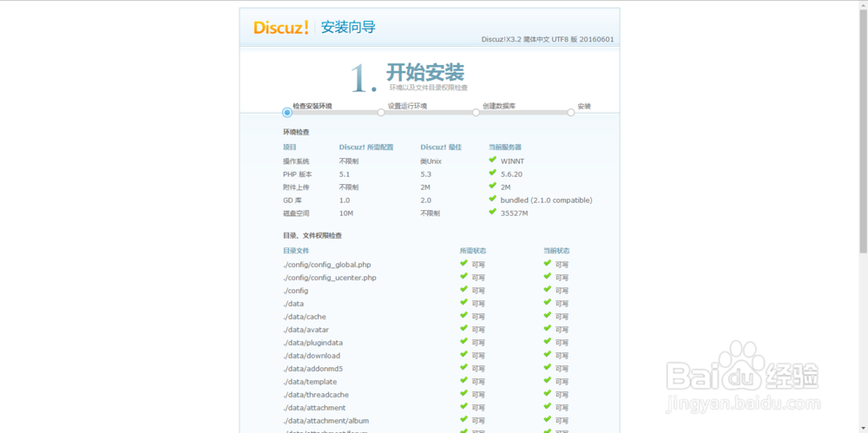Click 当前状态 check for config_ucenter.php
868x433 pixels.
pyautogui.click(x=548, y=276)
